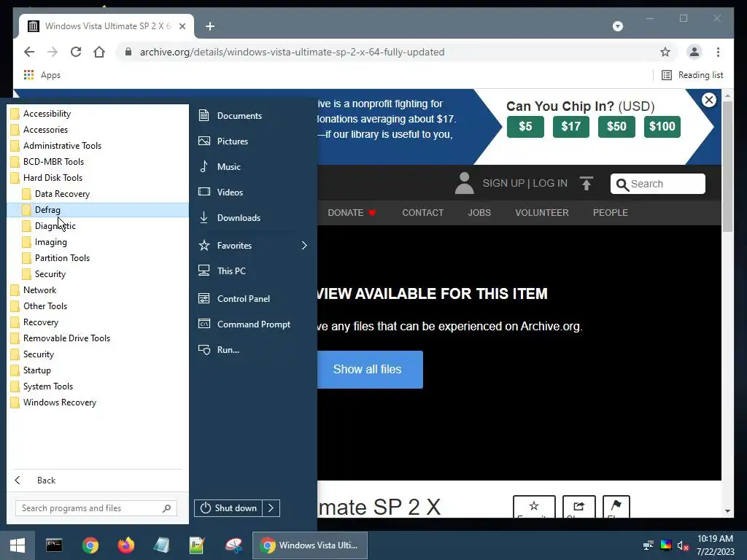Launch Chrome from taskbar pinned icon
This screenshot has height=560, width=747.
(x=90, y=545)
